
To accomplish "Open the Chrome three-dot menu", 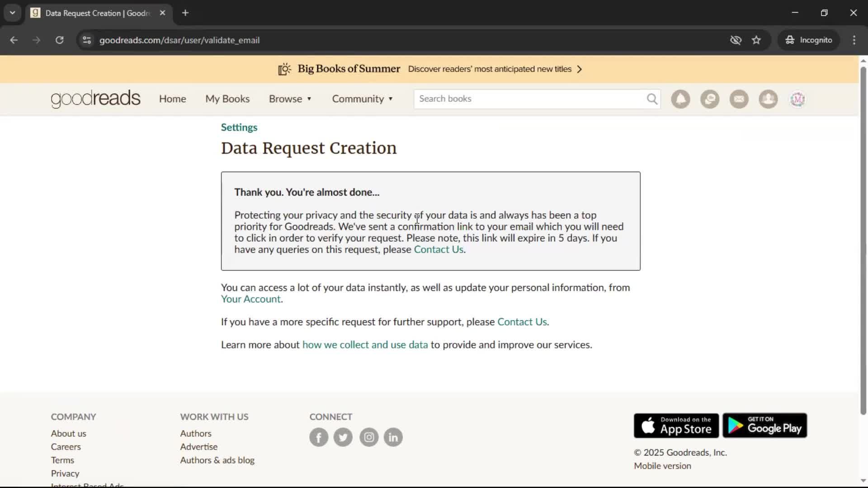I will 854,40.
